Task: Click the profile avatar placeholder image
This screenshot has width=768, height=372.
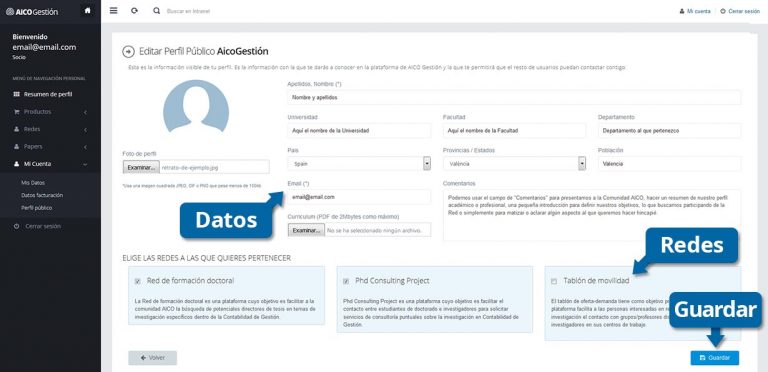Action: [x=196, y=106]
